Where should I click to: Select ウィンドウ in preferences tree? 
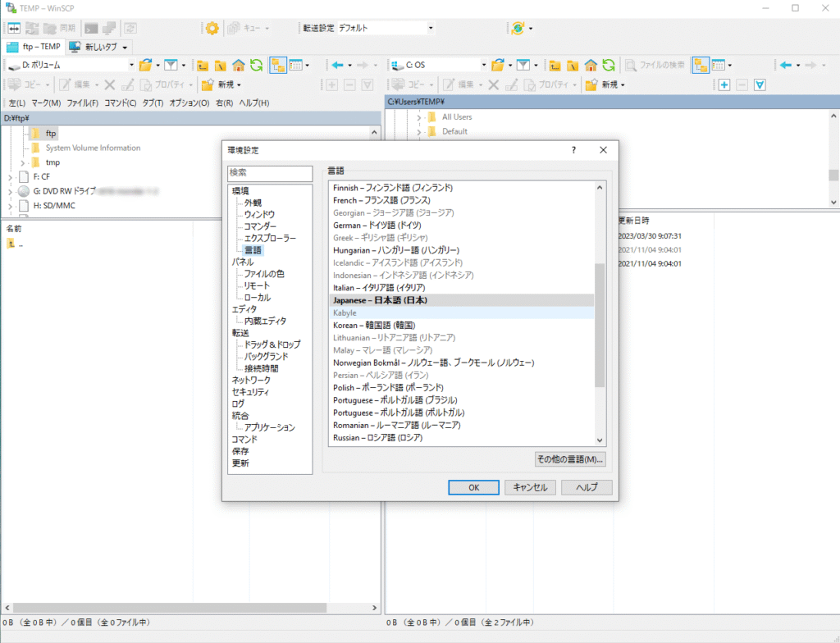pos(259,214)
